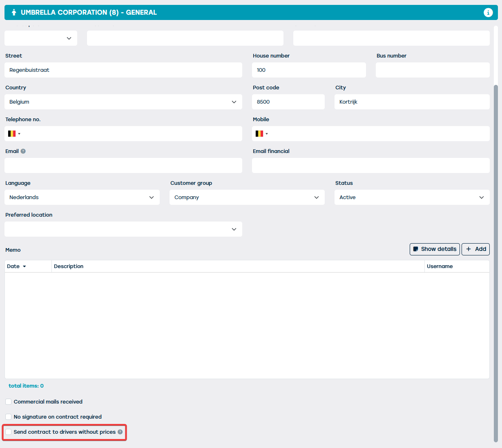Screen dimensions: 502x448
Task: Click the empty field at top right
Action: [391, 38]
